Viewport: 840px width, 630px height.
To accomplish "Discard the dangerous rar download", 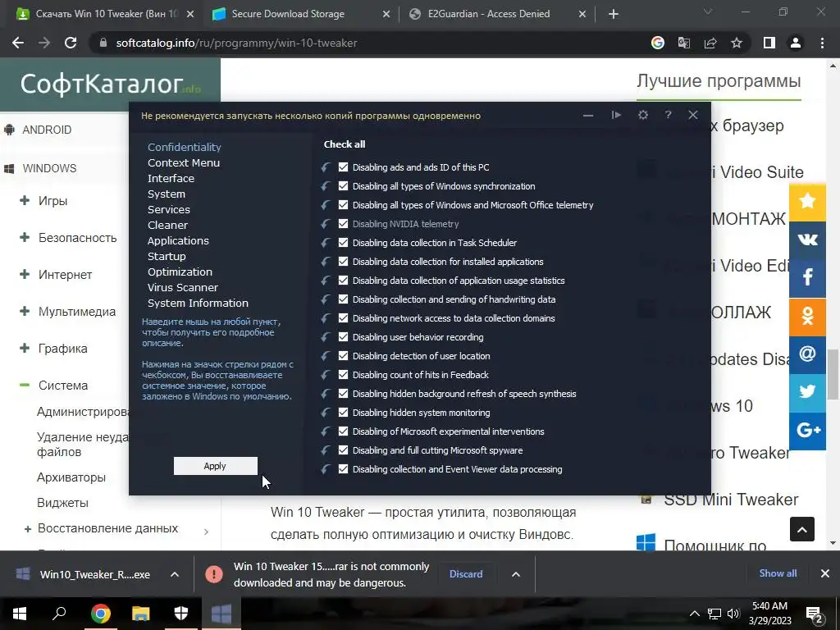I will 466,574.
